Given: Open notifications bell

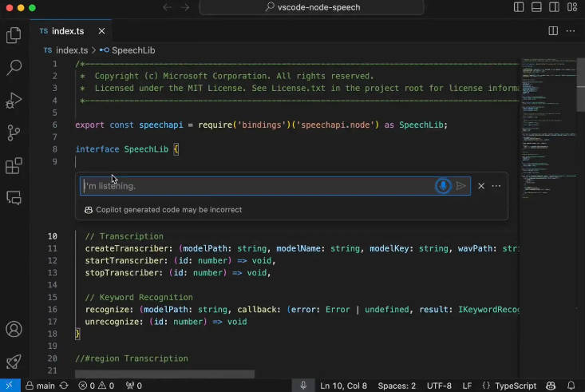Looking at the screenshot, I should 571,386.
